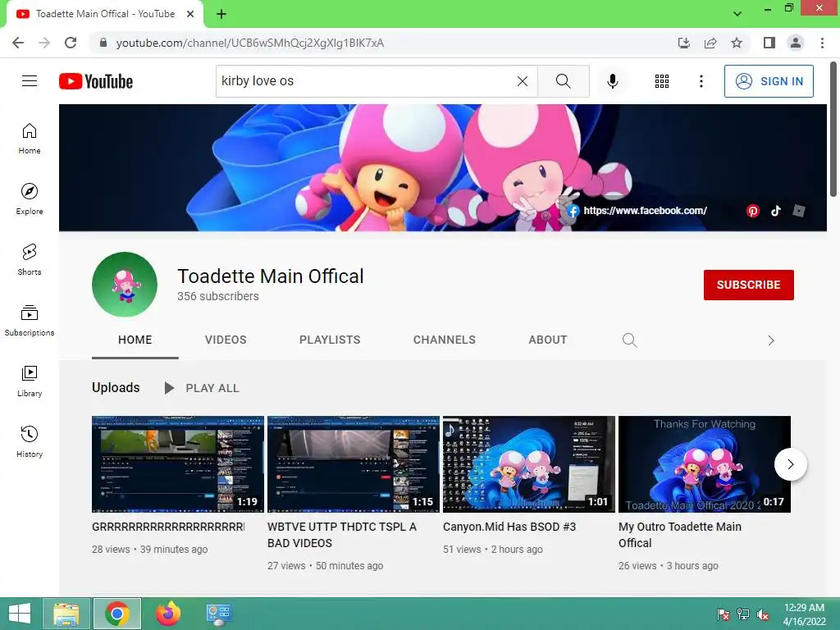Image resolution: width=840 pixels, height=630 pixels.
Task: Open the YouTube guide hamburger menu
Action: tap(30, 81)
